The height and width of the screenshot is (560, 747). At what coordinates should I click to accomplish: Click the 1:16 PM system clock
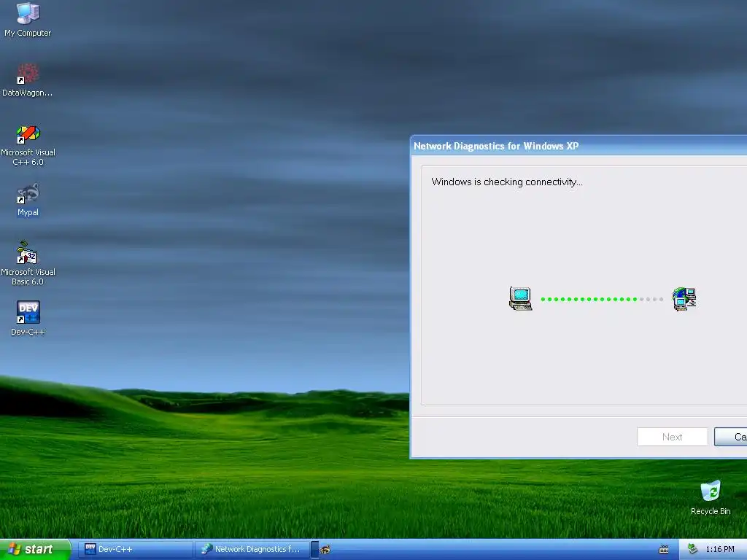(x=720, y=550)
